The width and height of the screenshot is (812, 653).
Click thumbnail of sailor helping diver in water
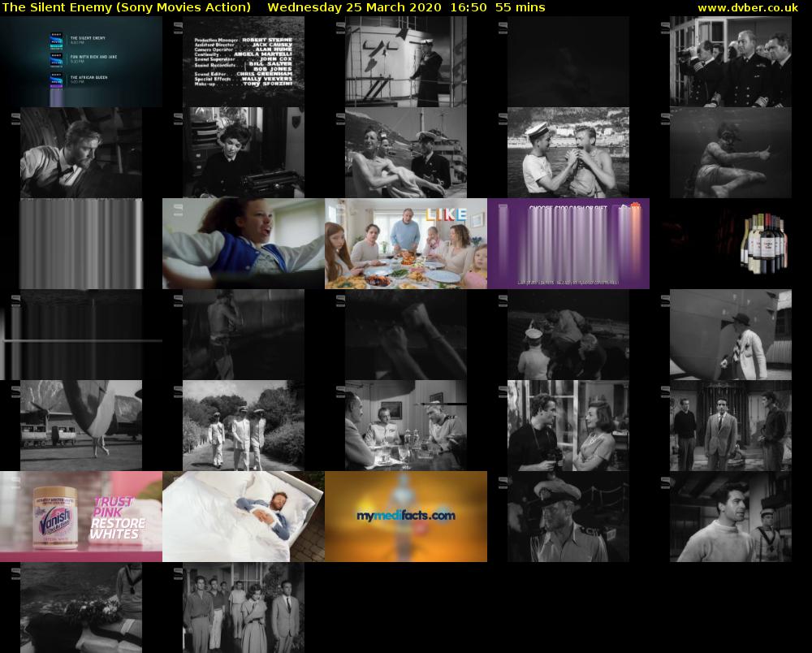coord(568,153)
